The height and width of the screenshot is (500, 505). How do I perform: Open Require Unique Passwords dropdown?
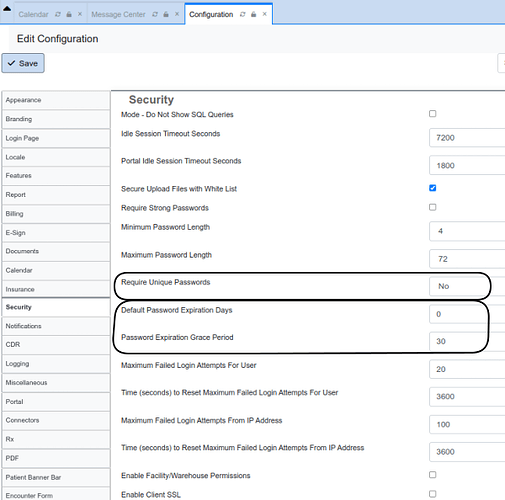coord(467,286)
